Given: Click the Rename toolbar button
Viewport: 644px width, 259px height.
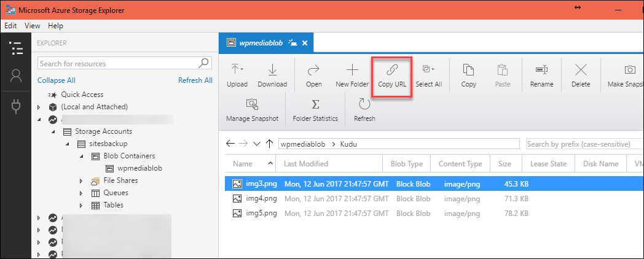Looking at the screenshot, I should pos(542,75).
